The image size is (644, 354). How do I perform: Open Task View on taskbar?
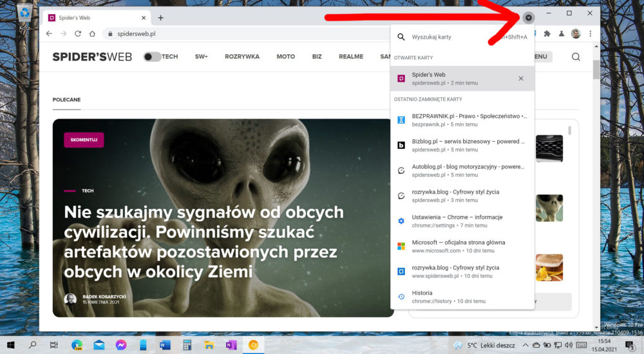(54, 345)
